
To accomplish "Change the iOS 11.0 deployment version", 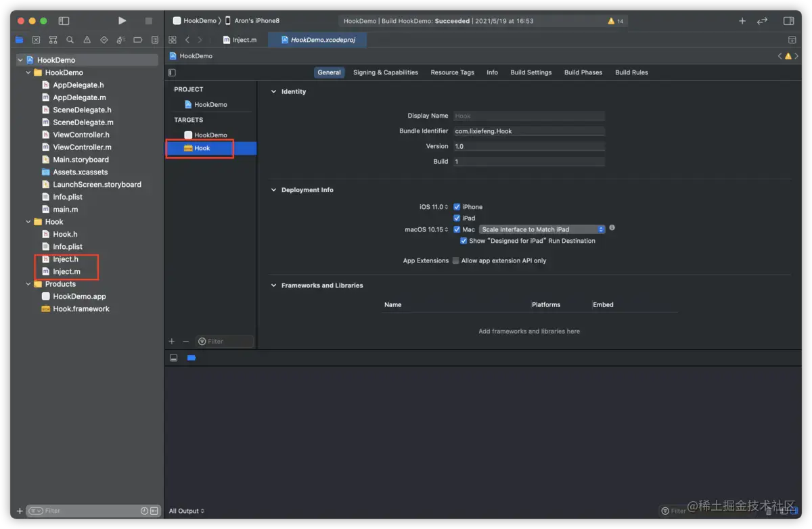I will tap(434, 207).
